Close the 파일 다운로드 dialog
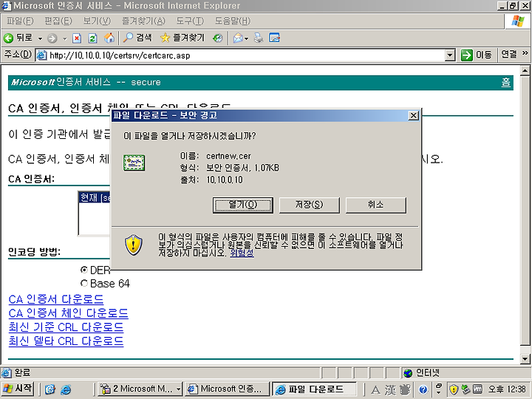This screenshot has height=399, width=532. 413,116
